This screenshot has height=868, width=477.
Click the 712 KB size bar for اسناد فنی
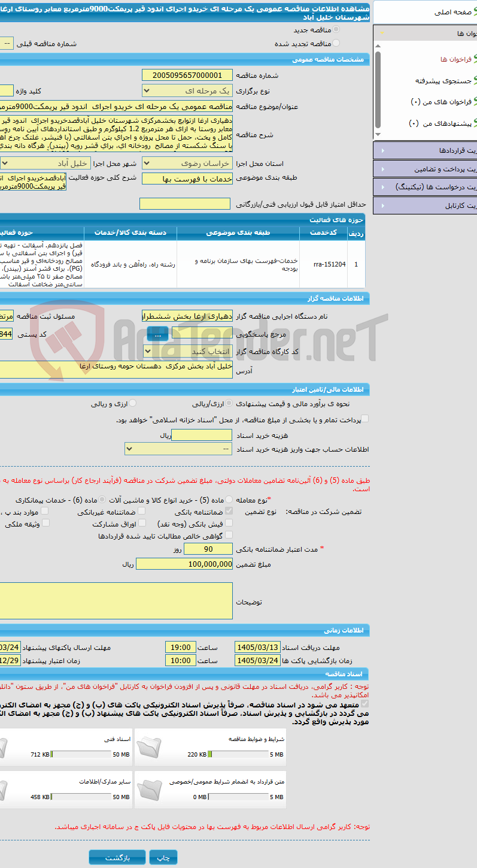click(82, 754)
